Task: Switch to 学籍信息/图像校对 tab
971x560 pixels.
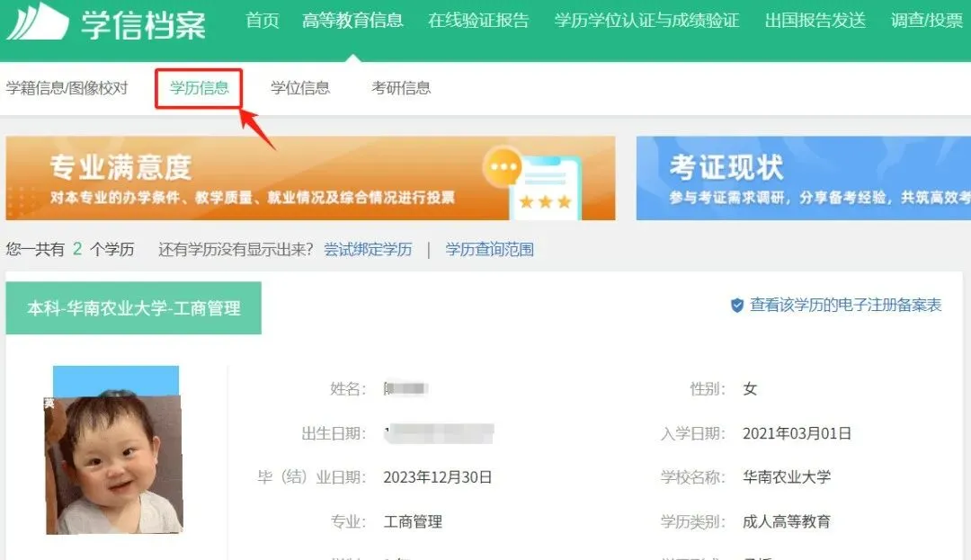Action: (67, 88)
